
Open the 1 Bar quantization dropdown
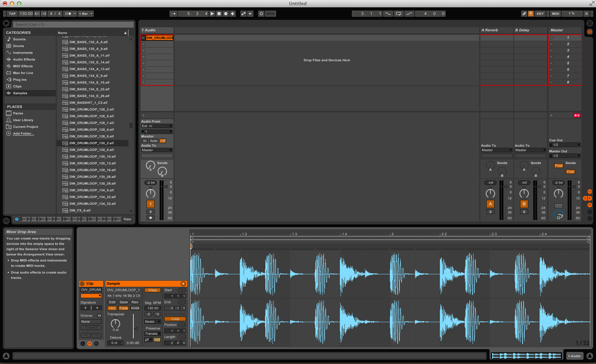tap(85, 13)
